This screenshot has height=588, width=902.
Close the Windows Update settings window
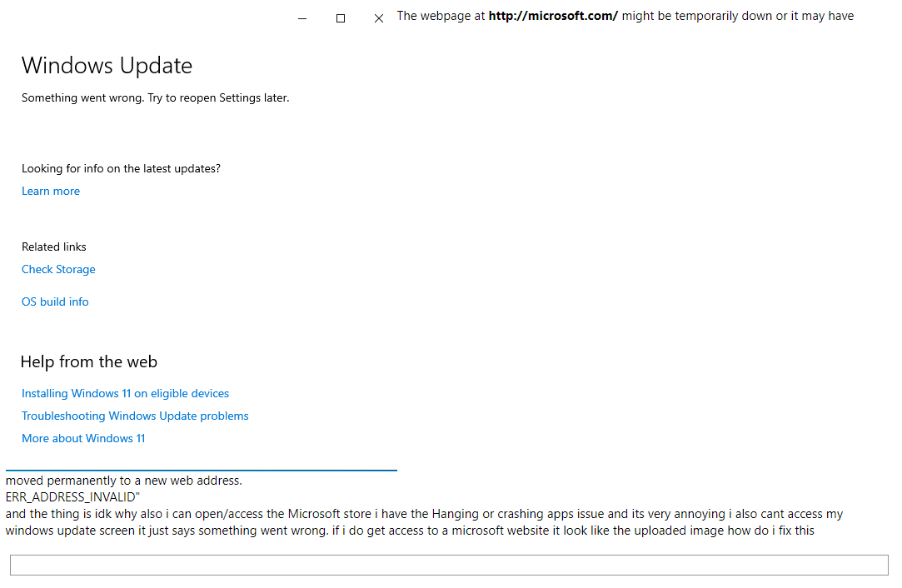point(379,18)
